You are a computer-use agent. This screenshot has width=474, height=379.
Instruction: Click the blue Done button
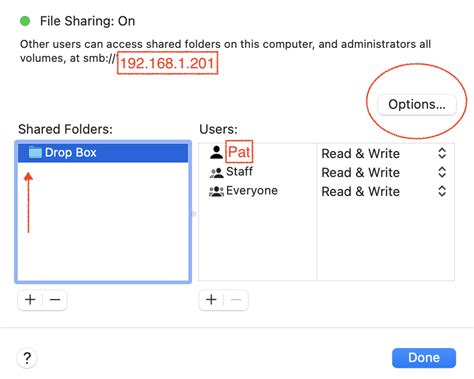(424, 358)
